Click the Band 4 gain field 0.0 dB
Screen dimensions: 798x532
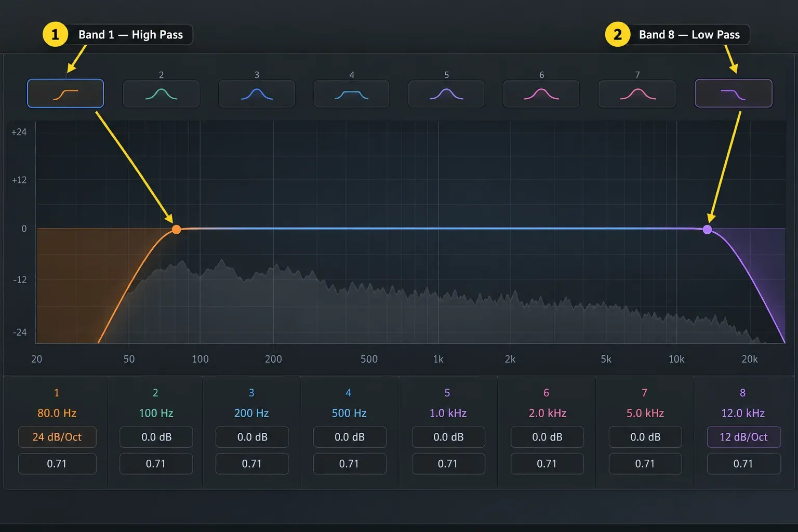click(x=350, y=437)
